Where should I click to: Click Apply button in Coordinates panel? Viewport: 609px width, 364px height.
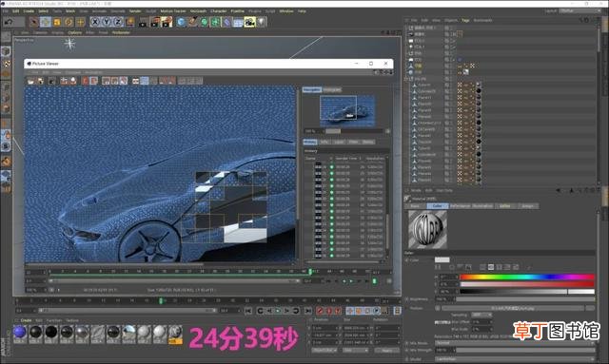tap(387, 351)
